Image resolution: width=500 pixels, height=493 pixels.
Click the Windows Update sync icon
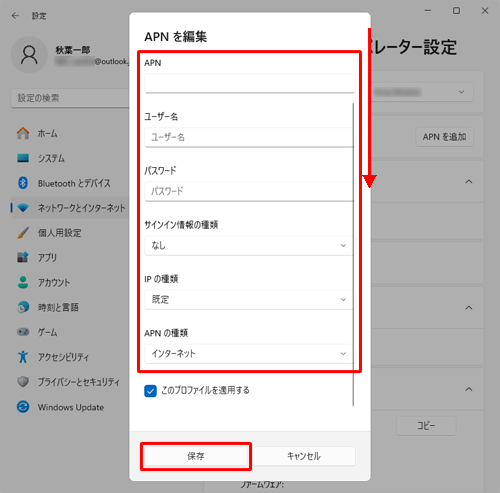(23, 407)
